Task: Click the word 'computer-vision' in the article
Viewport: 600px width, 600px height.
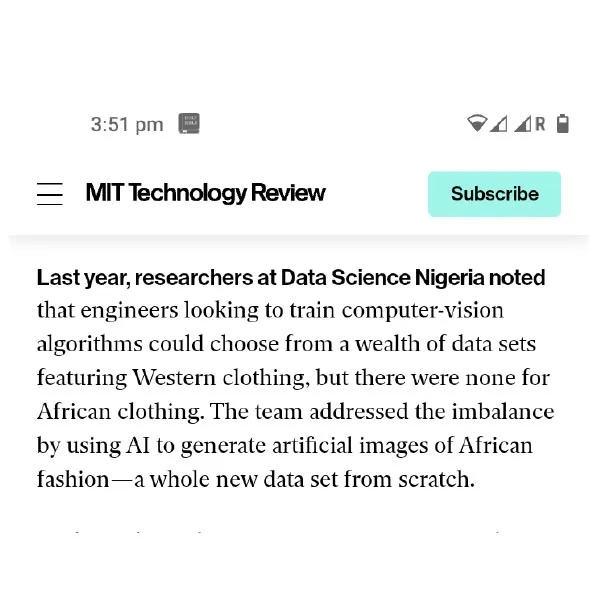Action: tap(434, 311)
